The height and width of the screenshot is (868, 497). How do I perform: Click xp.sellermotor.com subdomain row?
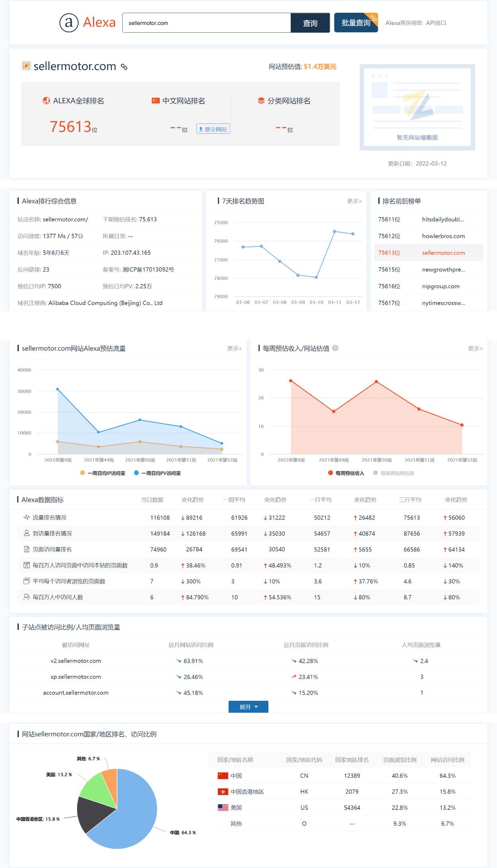coord(248,677)
